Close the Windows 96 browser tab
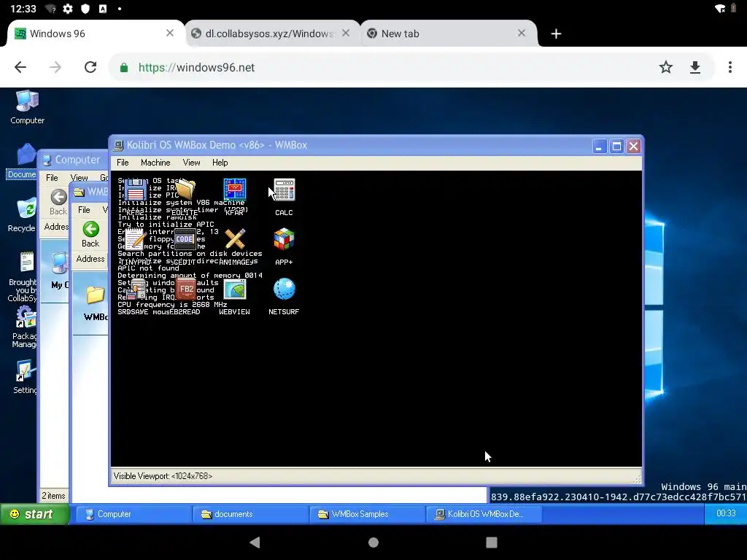 coord(169,34)
